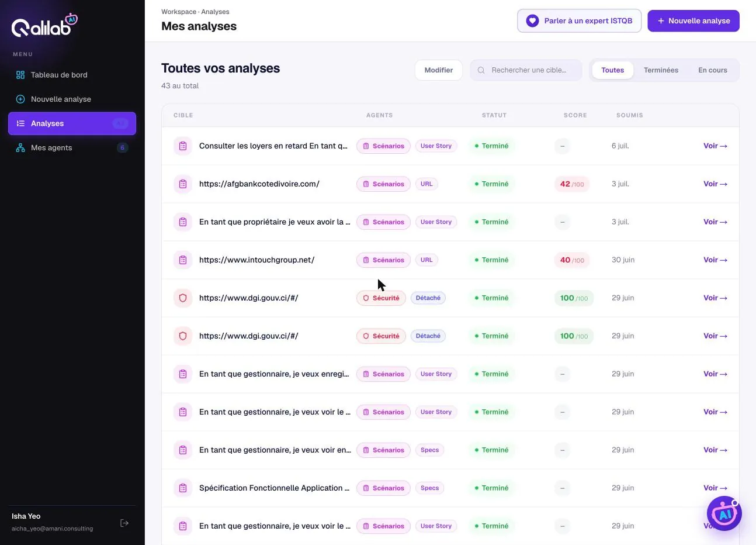Screen dimensions: 756x545
Task: Start a new analysis with the purple button
Action: pos(693,21)
